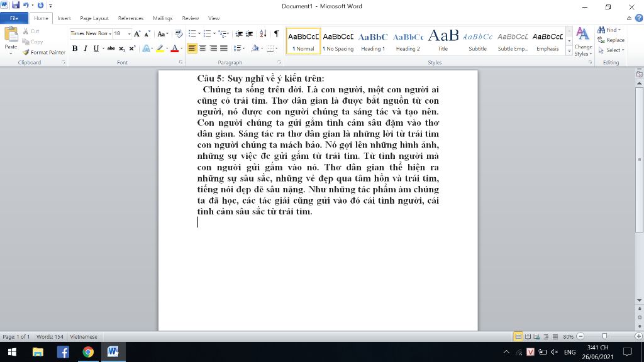This screenshot has width=644, height=362.
Task: Open the font size dropdown
Action: point(129,34)
